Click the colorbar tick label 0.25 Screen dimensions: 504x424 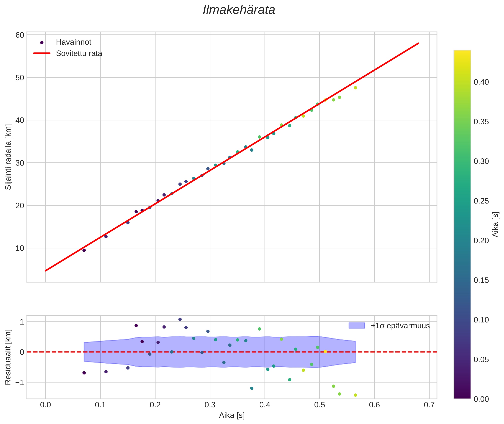481,201
